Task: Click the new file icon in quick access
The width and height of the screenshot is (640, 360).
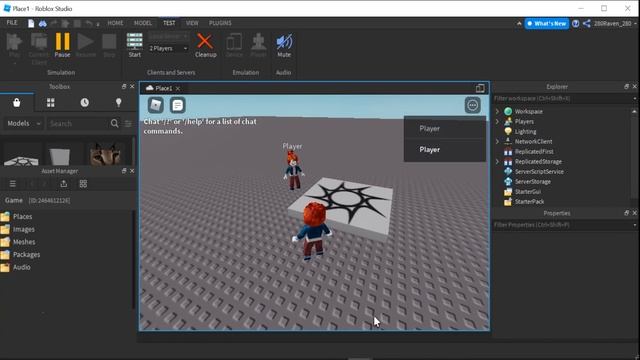Action: [x=31, y=23]
